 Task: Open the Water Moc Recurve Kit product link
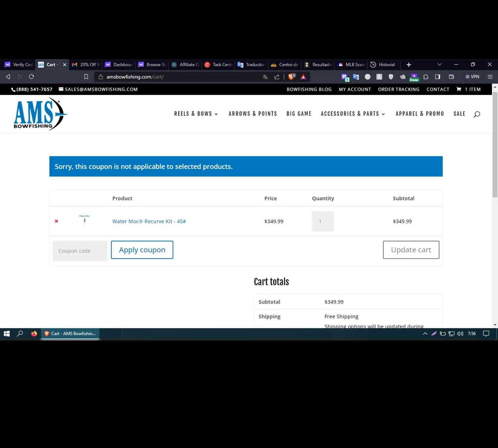coord(149,221)
